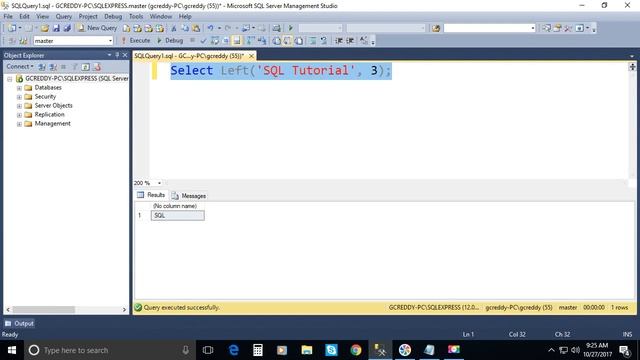Image resolution: width=640 pixels, height=360 pixels.
Task: Click the Windows Start button
Action: pos(12,350)
